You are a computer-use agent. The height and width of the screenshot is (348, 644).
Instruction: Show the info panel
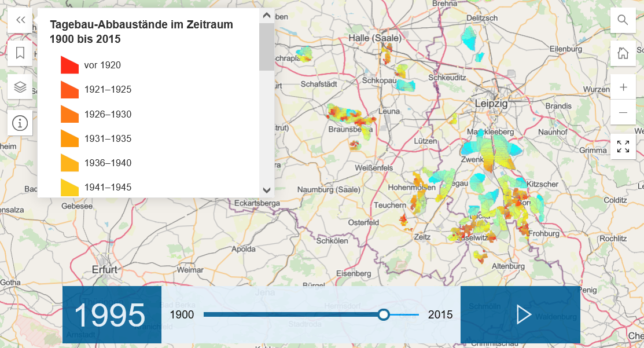[20, 123]
